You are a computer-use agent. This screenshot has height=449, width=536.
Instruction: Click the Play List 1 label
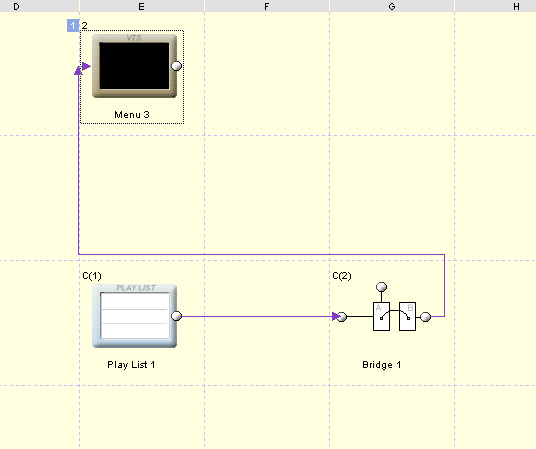131,365
